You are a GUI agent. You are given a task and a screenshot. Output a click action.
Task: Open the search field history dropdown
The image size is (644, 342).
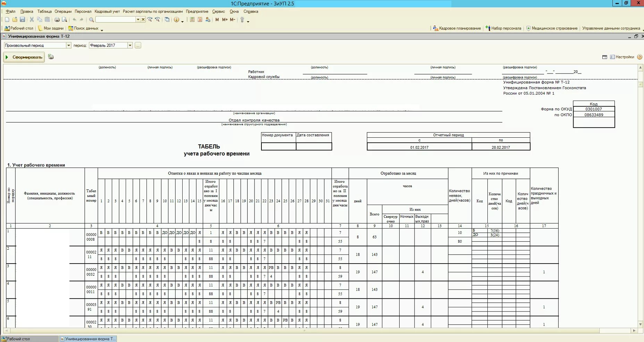[138, 20]
